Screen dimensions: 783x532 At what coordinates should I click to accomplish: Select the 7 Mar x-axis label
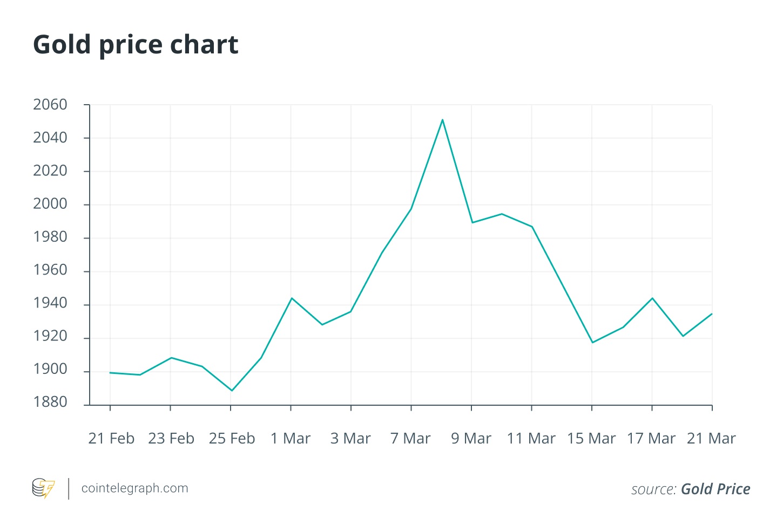click(x=410, y=439)
